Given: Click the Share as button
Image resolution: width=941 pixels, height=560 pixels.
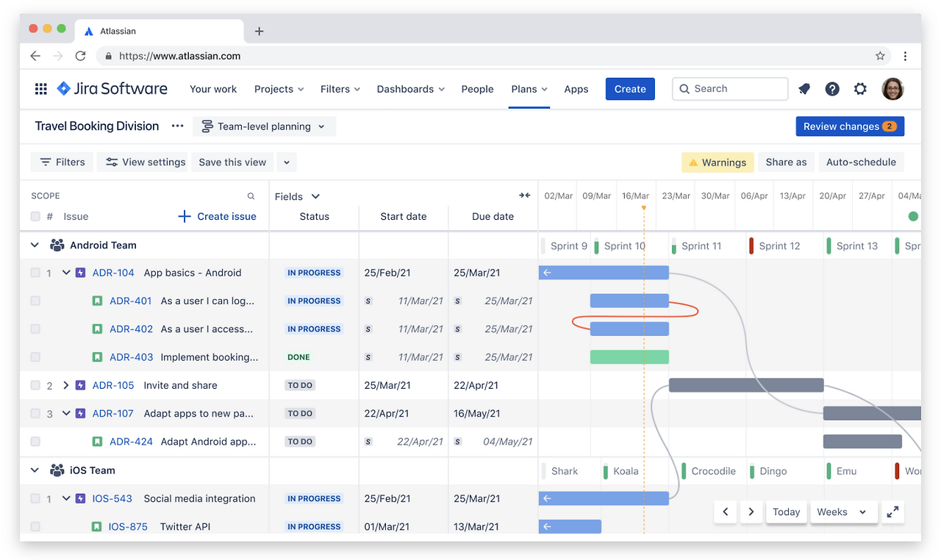Looking at the screenshot, I should point(786,162).
